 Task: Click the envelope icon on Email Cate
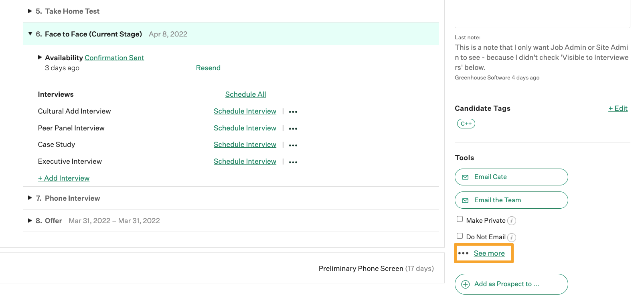coord(465,177)
